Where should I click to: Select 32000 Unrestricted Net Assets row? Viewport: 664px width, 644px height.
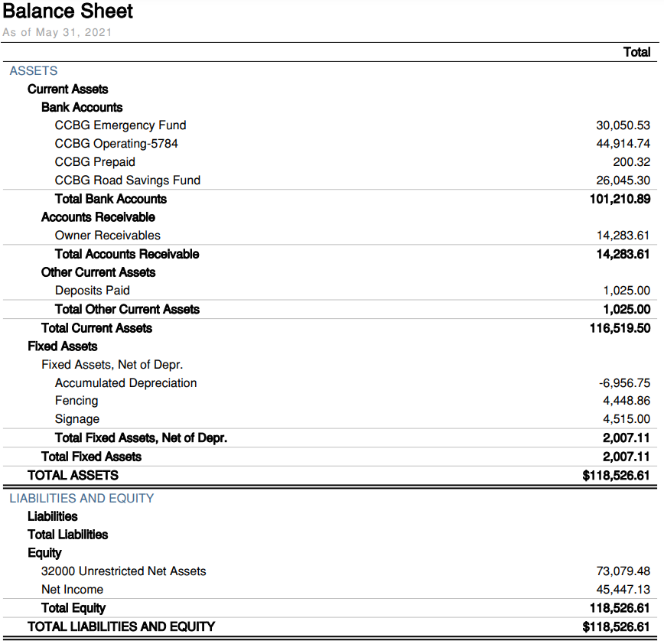(330, 571)
